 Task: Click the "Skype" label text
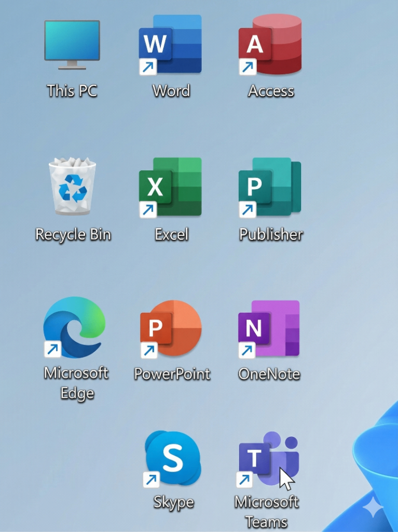[x=174, y=502]
